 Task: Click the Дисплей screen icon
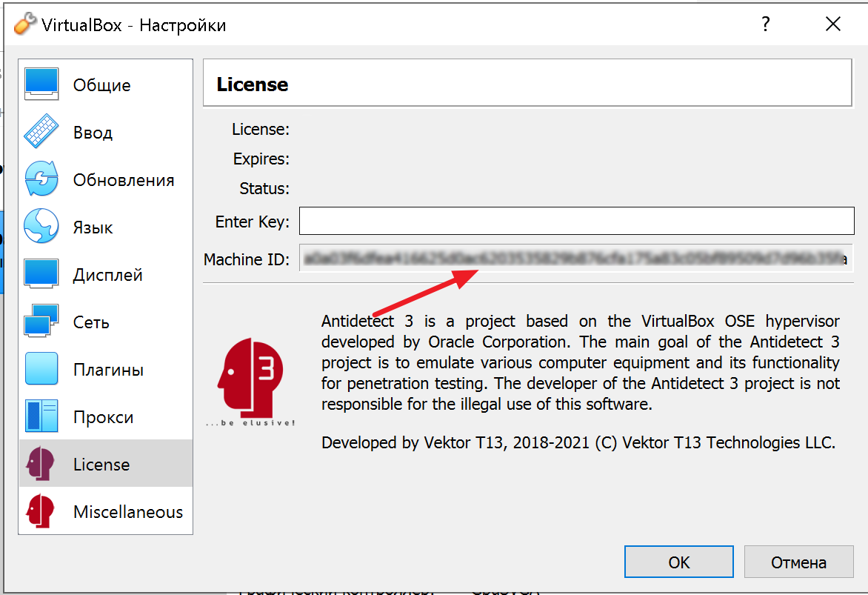41,273
